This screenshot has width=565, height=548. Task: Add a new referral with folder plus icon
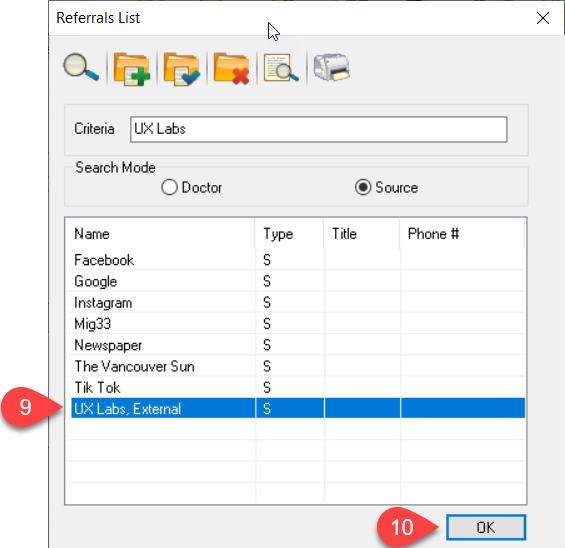pyautogui.click(x=132, y=68)
